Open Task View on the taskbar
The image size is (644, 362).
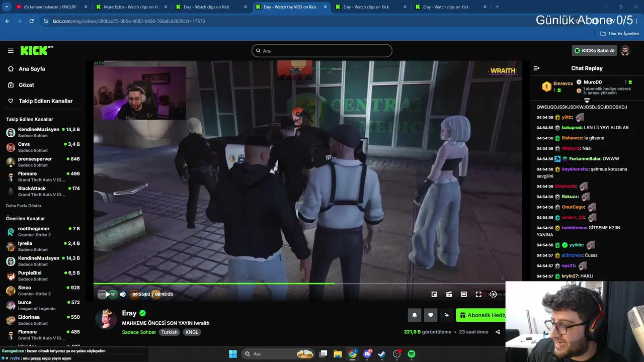[x=324, y=354]
